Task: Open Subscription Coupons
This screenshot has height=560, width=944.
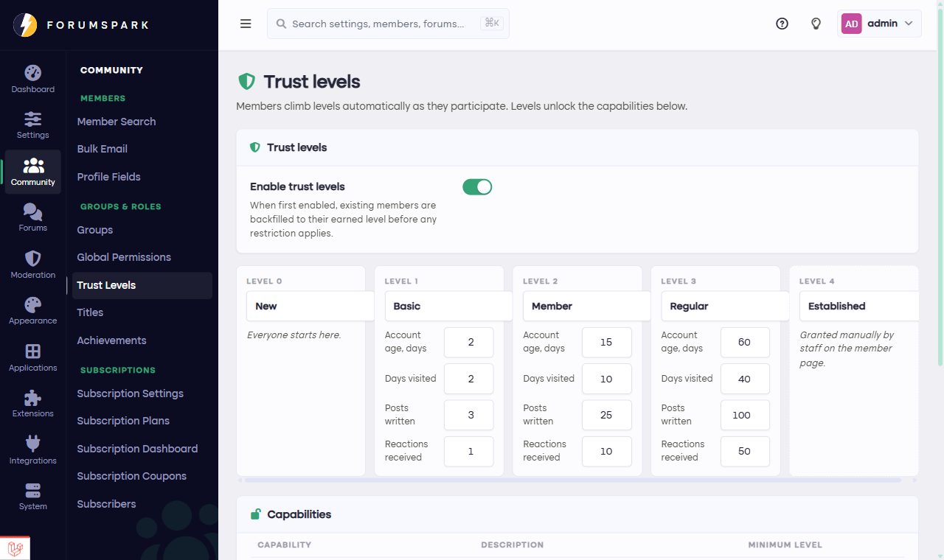Action: pos(132,476)
